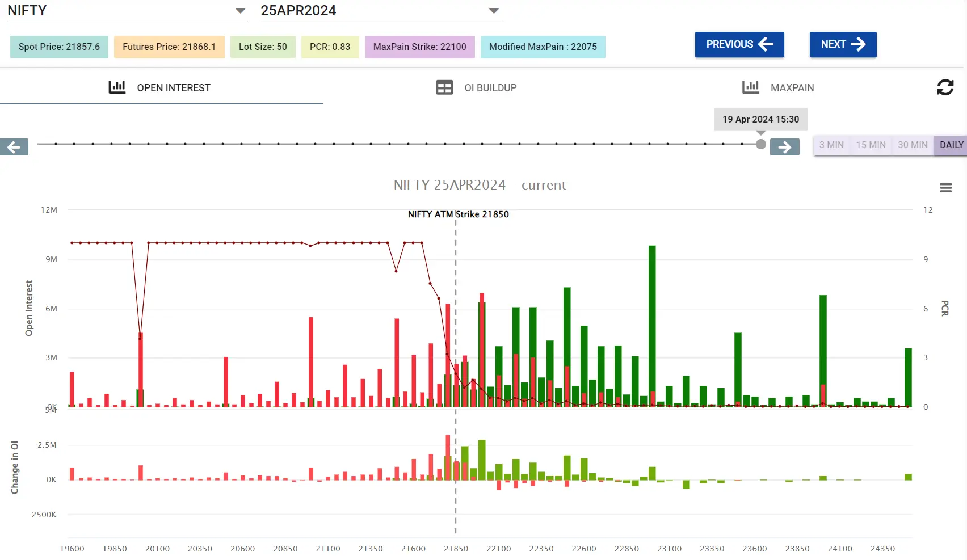Step timeline back with left arrow button
This screenshot has height=560, width=967.
(x=14, y=147)
